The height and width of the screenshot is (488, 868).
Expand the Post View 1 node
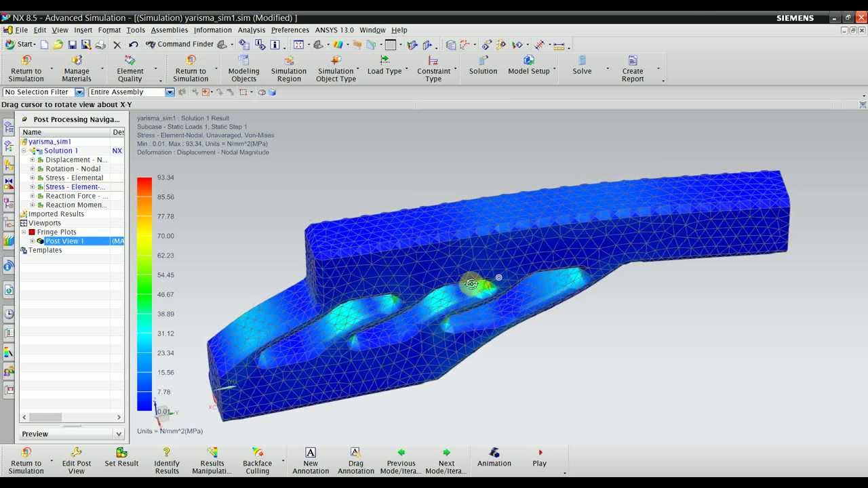[32, 241]
